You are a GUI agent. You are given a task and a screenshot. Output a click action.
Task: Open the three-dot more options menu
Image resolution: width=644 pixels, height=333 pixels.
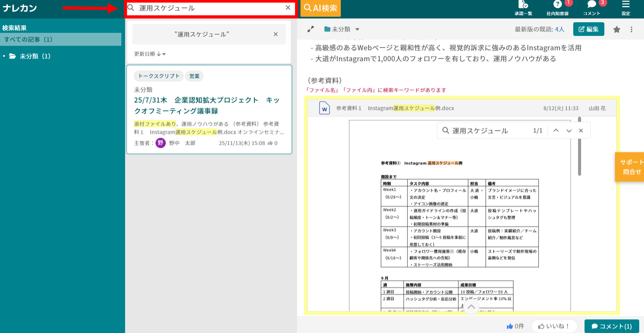click(631, 29)
